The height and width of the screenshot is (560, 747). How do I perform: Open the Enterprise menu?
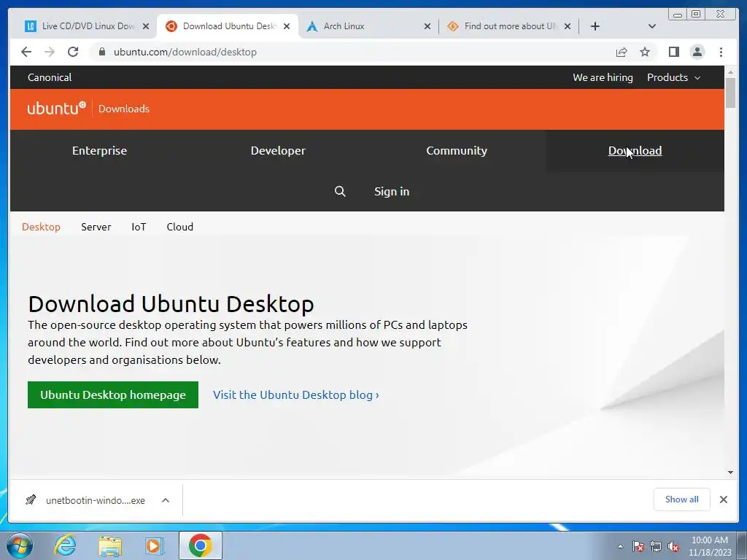[99, 150]
